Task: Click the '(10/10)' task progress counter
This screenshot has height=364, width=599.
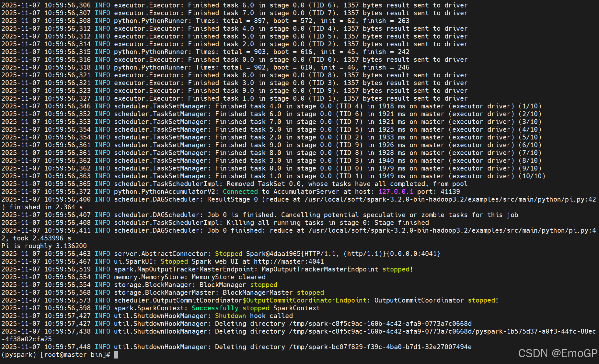Action: click(x=532, y=176)
